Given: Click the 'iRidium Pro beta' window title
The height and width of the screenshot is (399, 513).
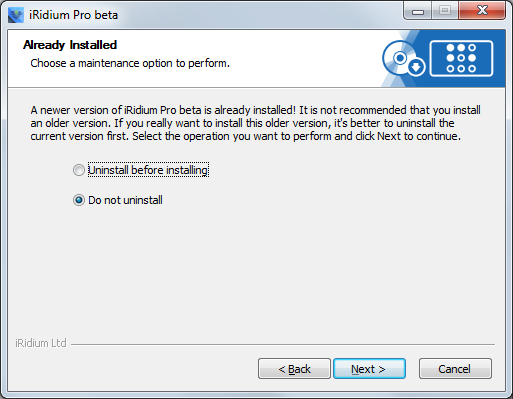Looking at the screenshot, I should coord(73,15).
